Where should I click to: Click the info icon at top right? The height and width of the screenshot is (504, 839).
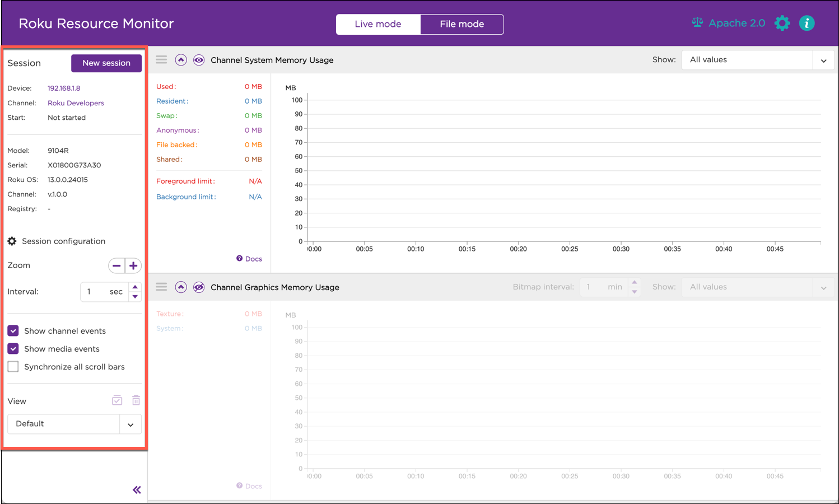coord(807,24)
